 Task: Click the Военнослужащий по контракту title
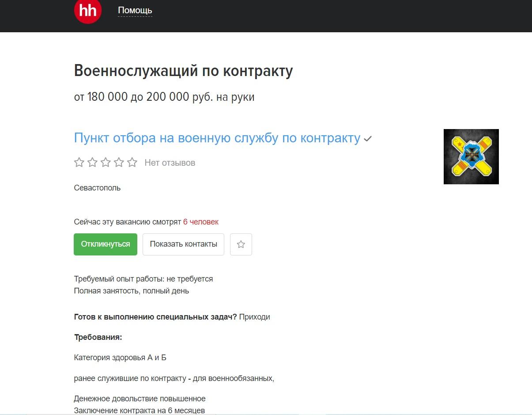[183, 71]
